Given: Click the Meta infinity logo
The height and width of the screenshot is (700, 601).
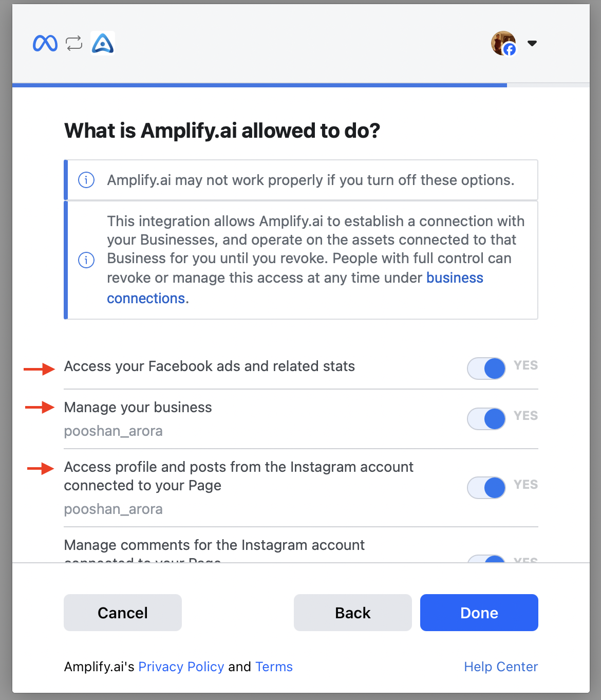Looking at the screenshot, I should (45, 43).
